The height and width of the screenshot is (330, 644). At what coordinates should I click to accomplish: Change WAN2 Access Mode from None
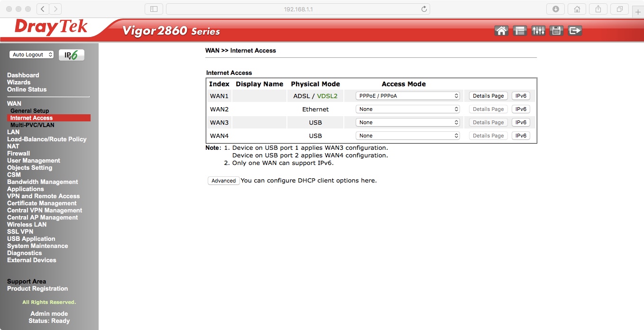coord(407,109)
